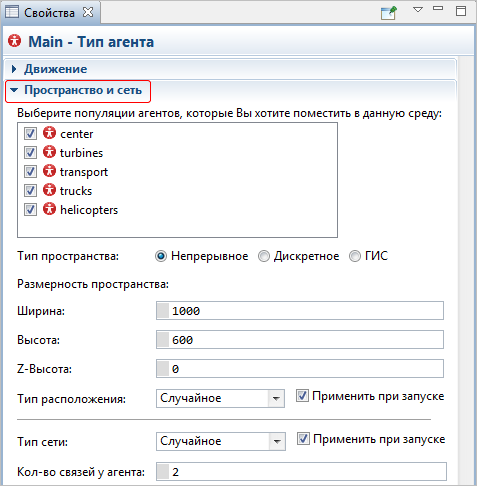
Task: Close the Свойства tab
Action: pyautogui.click(x=88, y=12)
